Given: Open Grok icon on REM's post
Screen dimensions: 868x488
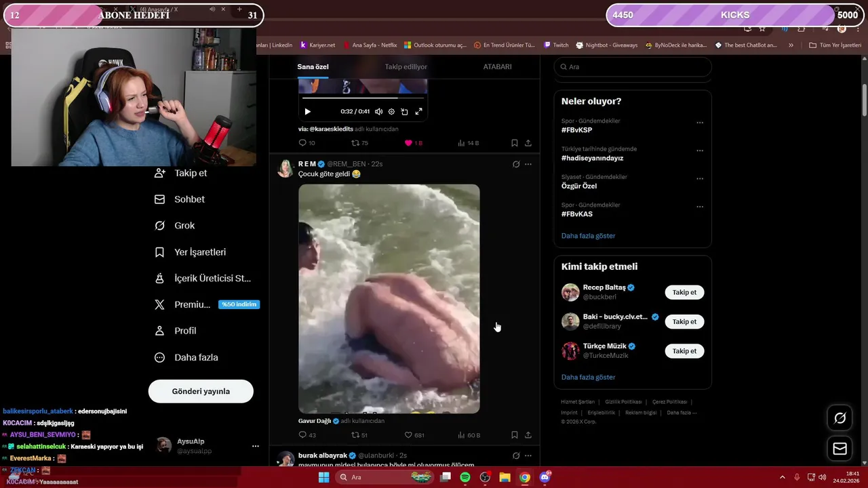Looking at the screenshot, I should (x=516, y=164).
